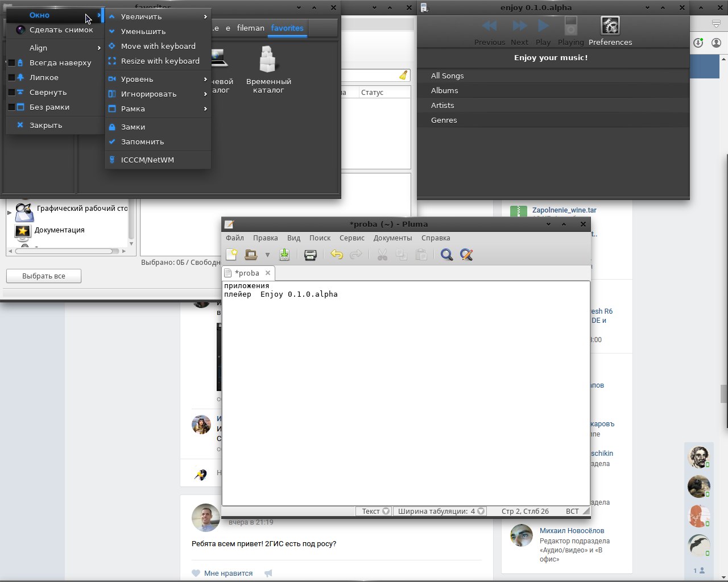Close the proba tab in Pluma
Viewport: 728px width, 582px height.
point(268,273)
